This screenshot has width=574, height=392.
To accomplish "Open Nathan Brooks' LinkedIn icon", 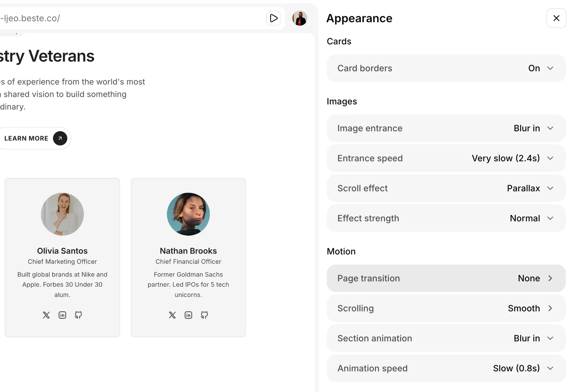I will tap(188, 315).
